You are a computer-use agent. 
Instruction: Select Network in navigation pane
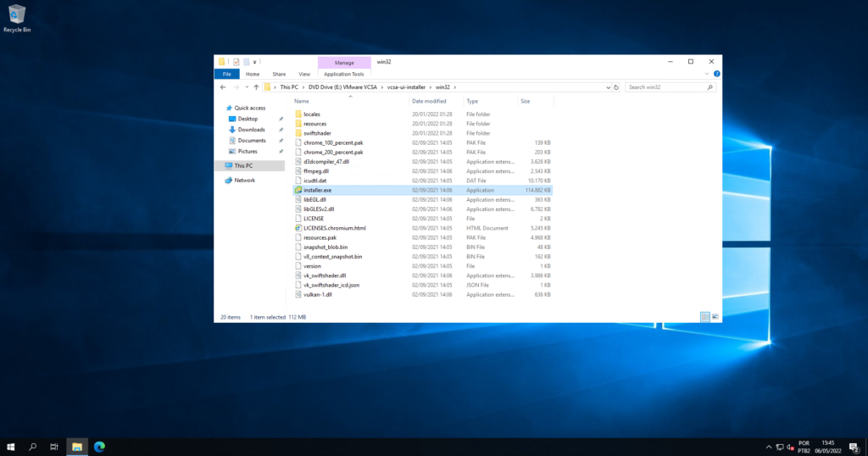coord(244,181)
